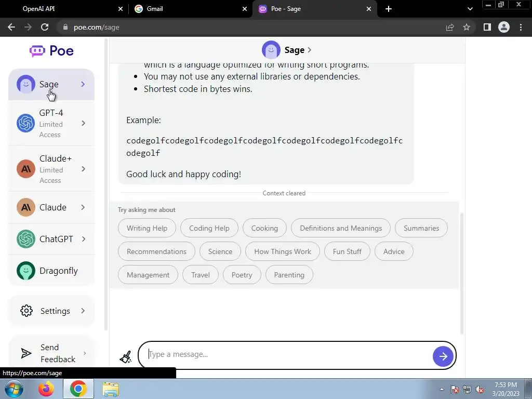Go back with browser back arrow
This screenshot has height=399, width=532.
11,27
